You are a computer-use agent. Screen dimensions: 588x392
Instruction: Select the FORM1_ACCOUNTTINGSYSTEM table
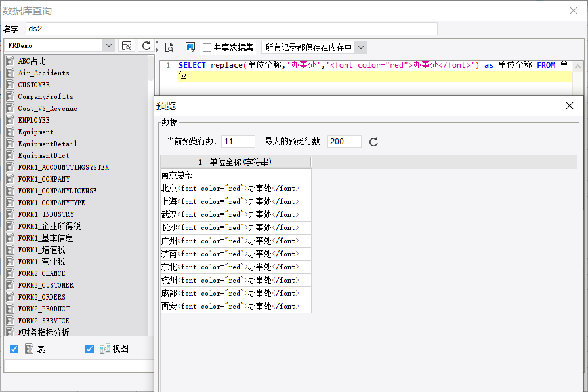pyautogui.click(x=77, y=168)
